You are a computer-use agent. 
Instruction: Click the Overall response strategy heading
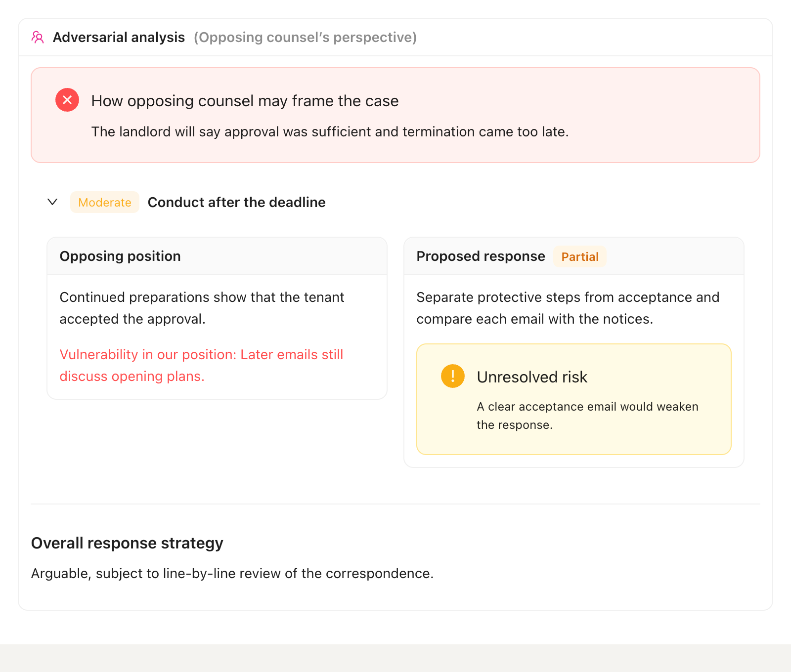(127, 543)
